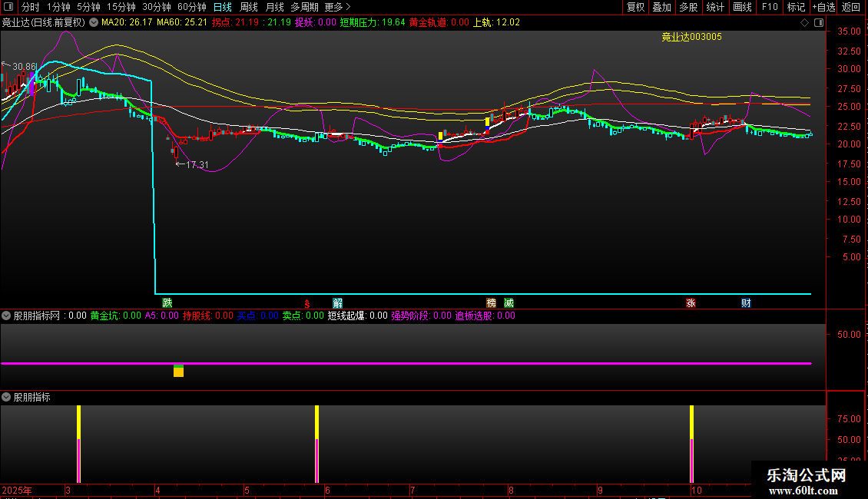Image resolution: width=868 pixels, height=499 pixels.
Task: Click the 捉妖: 0.00 label
Action: coord(316,23)
